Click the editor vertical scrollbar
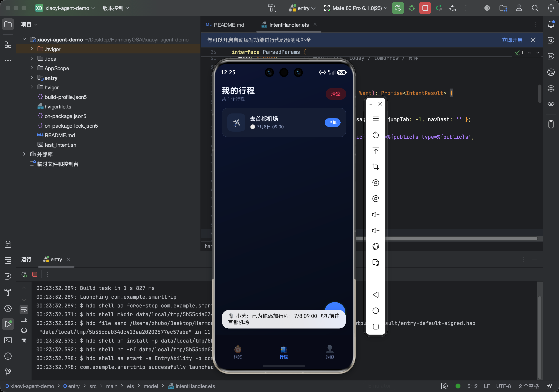The height and width of the screenshot is (392, 559). [x=540, y=94]
